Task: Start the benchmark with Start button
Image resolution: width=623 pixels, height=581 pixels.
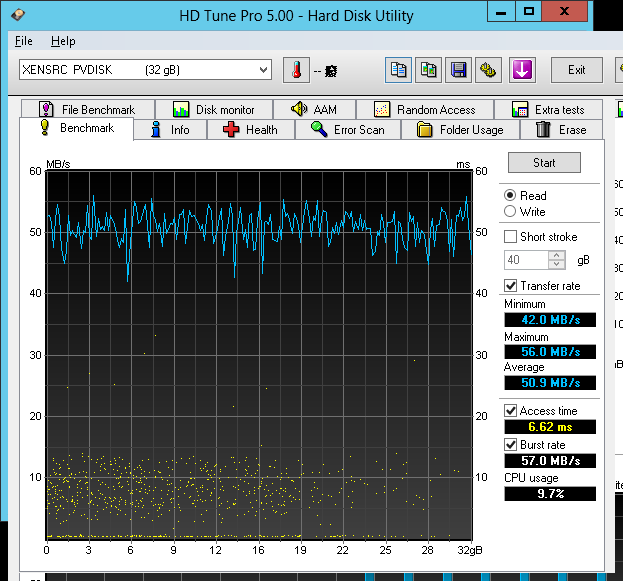Action: [x=544, y=163]
